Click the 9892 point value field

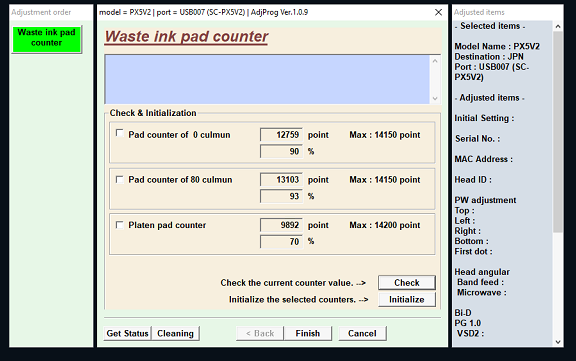(x=281, y=225)
